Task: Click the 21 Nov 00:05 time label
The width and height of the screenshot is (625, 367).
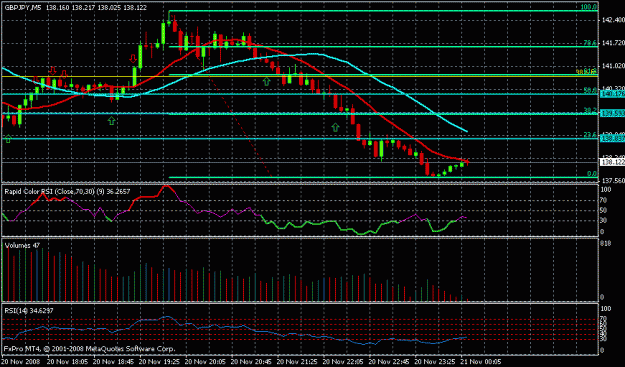Action: point(482,361)
